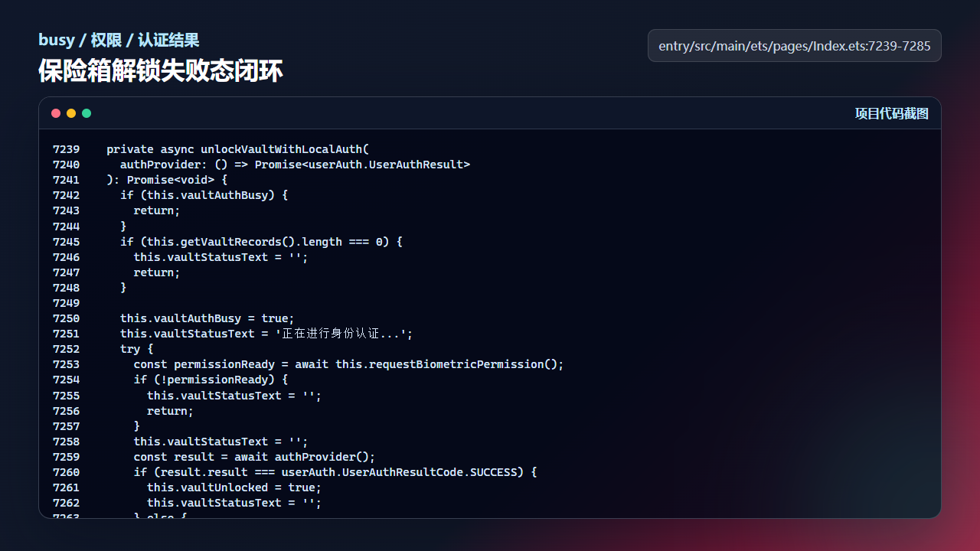Click the try { line
This screenshot has height=551, width=980.
pyautogui.click(x=137, y=349)
